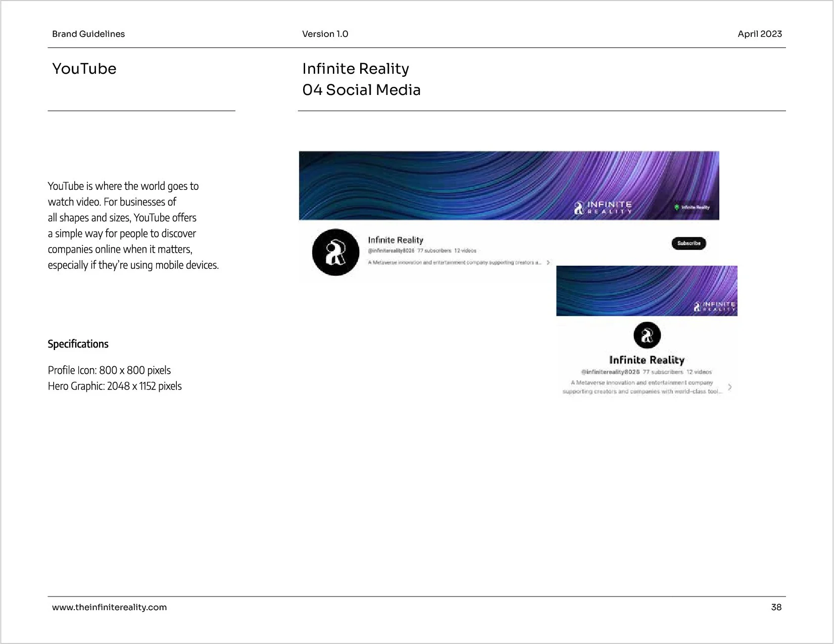Click the '@infinitereality8028' handle in the mobile preview
This screenshot has width=834, height=644.
coord(610,372)
